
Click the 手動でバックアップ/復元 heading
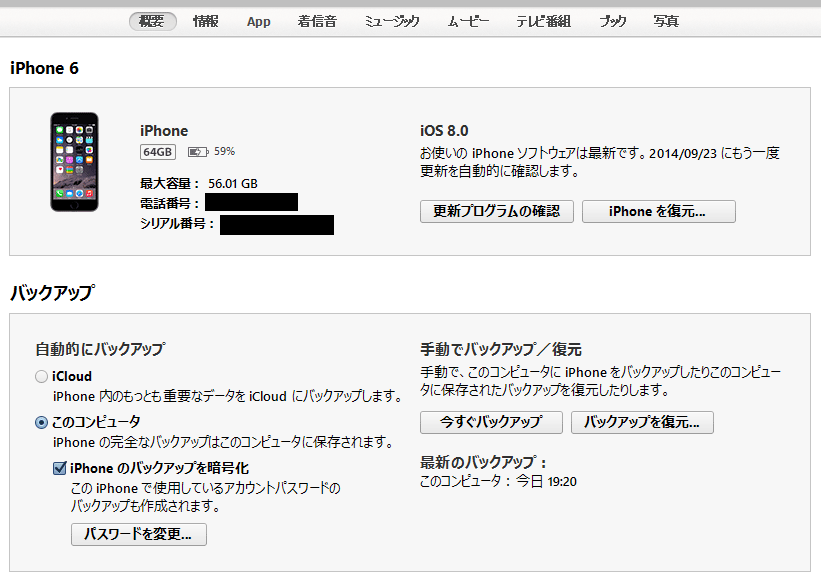click(501, 349)
